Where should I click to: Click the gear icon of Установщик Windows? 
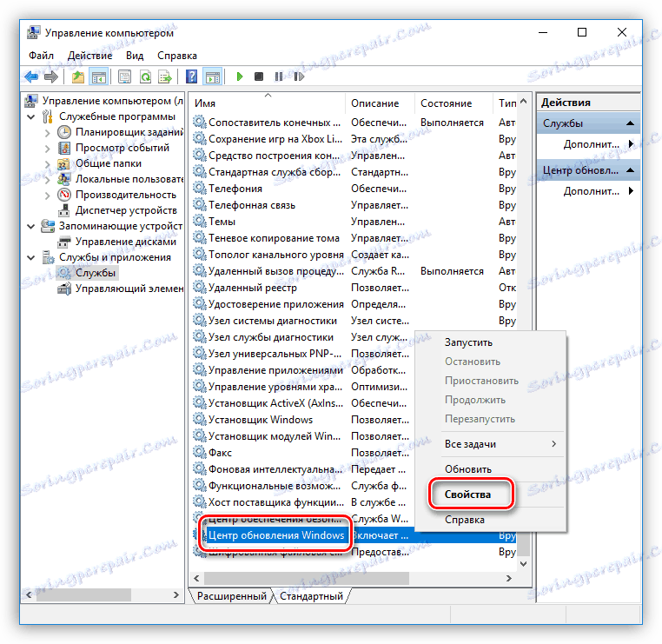[199, 420]
